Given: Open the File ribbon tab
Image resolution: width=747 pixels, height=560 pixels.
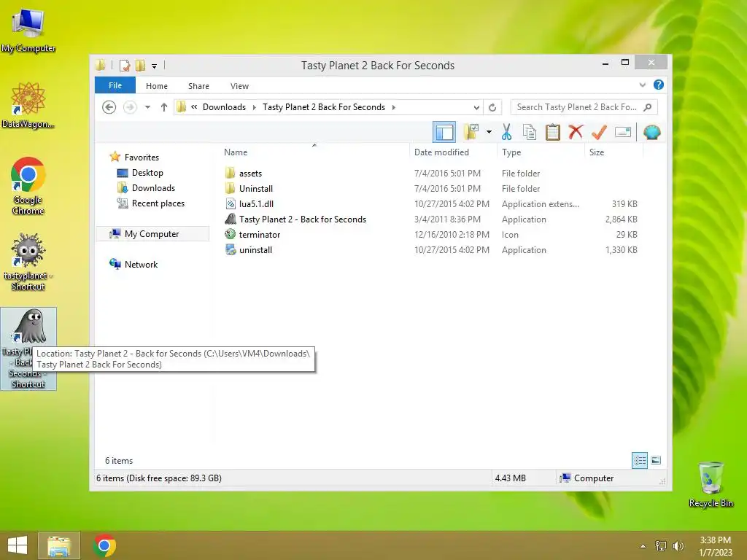Looking at the screenshot, I should pyautogui.click(x=115, y=85).
